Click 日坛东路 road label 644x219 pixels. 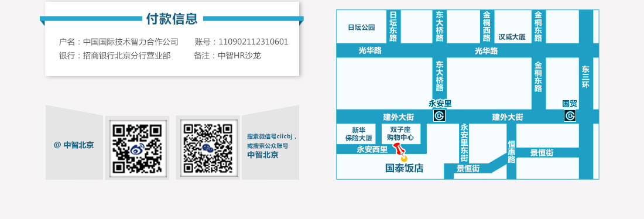pyautogui.click(x=393, y=26)
